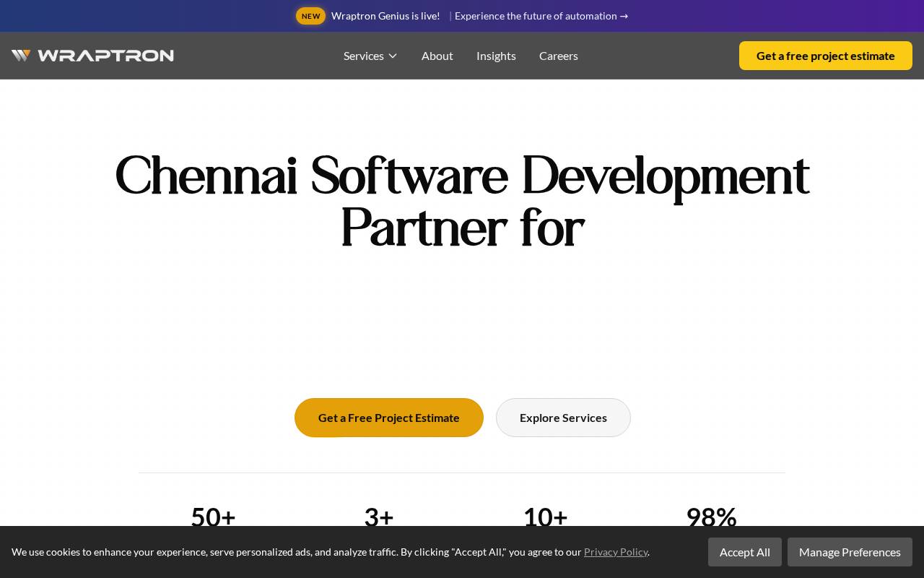
Task: Click the 3+ statistic
Action: click(x=379, y=517)
